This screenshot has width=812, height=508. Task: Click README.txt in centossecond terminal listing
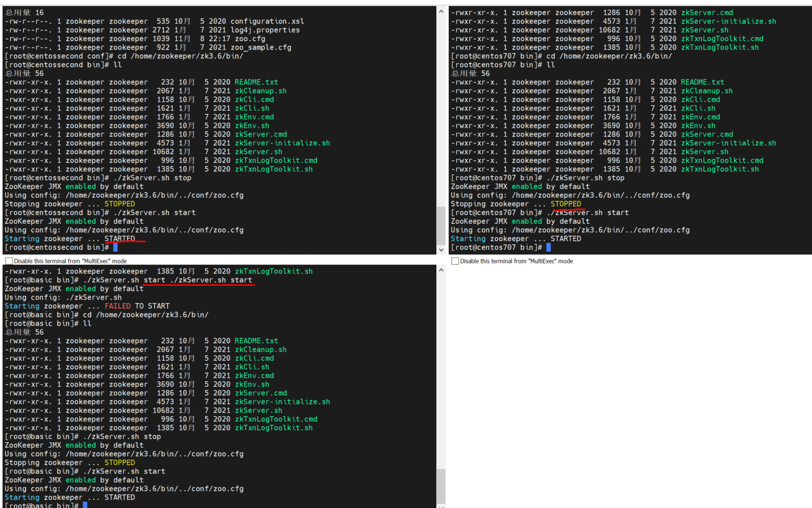pyautogui.click(x=256, y=82)
